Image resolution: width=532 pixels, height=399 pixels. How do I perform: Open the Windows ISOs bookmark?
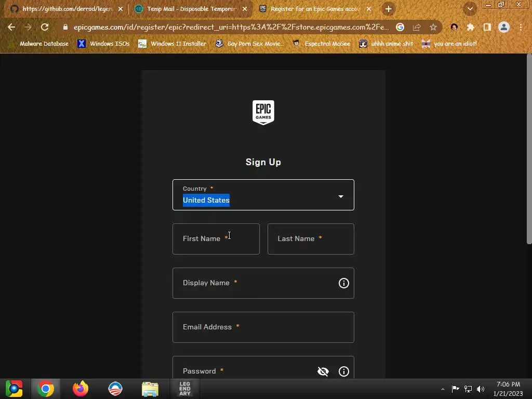(104, 44)
